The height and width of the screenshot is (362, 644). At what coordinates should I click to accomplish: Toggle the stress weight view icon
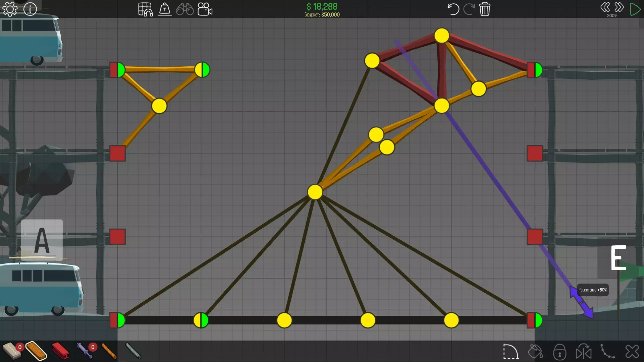[x=165, y=9]
